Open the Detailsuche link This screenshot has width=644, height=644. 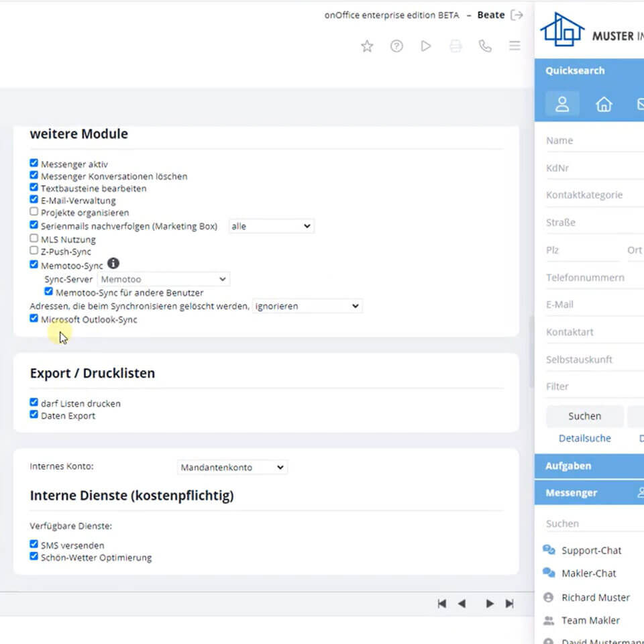(x=584, y=438)
